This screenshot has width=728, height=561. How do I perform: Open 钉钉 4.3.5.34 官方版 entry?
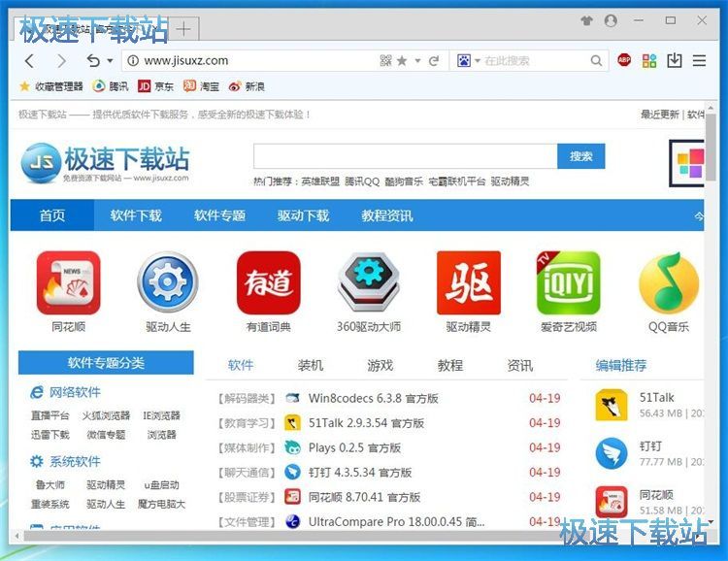(360, 473)
